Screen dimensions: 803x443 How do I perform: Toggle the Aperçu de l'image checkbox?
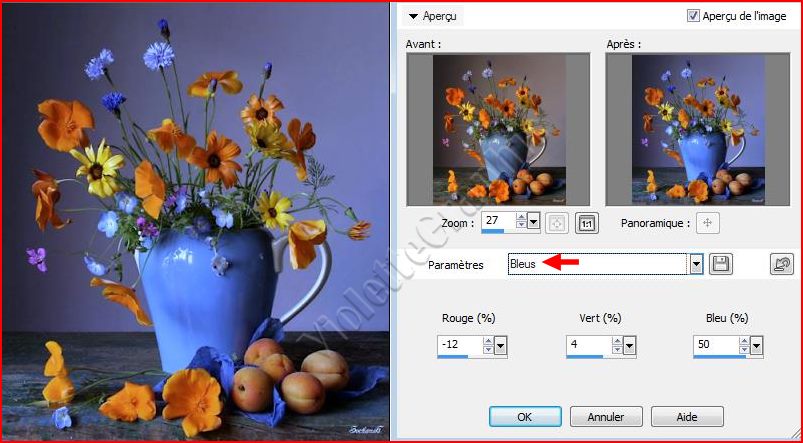coord(694,16)
